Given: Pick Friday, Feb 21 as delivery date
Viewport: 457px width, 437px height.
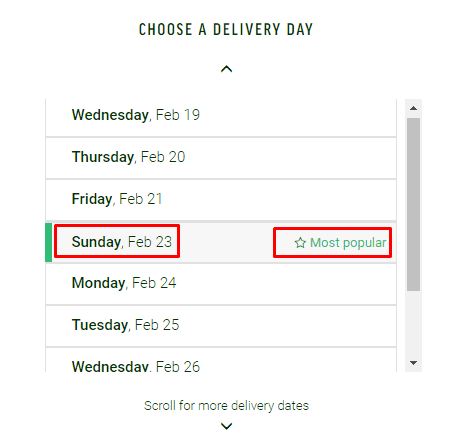Looking at the screenshot, I should click(x=221, y=200).
